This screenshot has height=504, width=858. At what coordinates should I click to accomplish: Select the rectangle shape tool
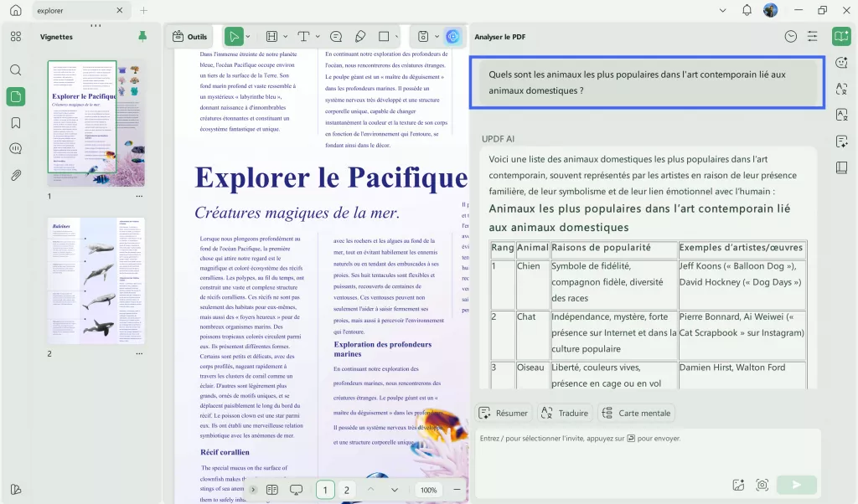[384, 36]
